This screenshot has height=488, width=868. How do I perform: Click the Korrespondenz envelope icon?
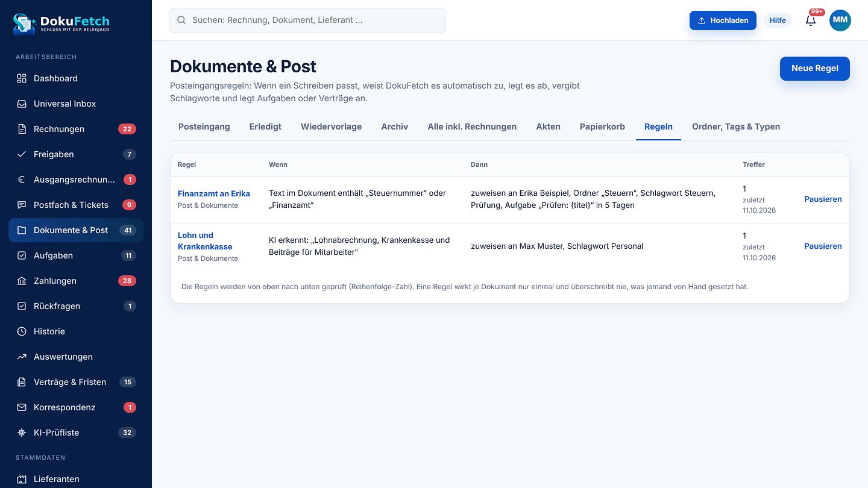tap(22, 407)
